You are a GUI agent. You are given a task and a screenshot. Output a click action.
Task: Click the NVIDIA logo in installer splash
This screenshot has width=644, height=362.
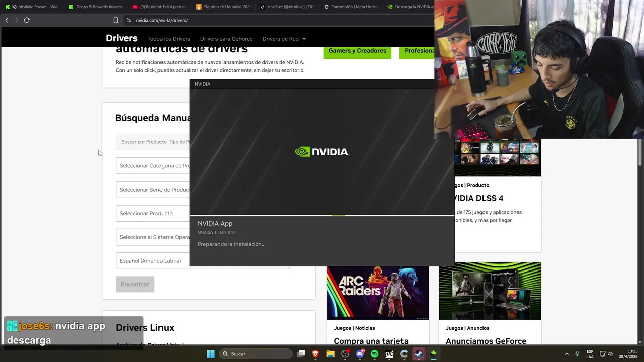click(322, 152)
